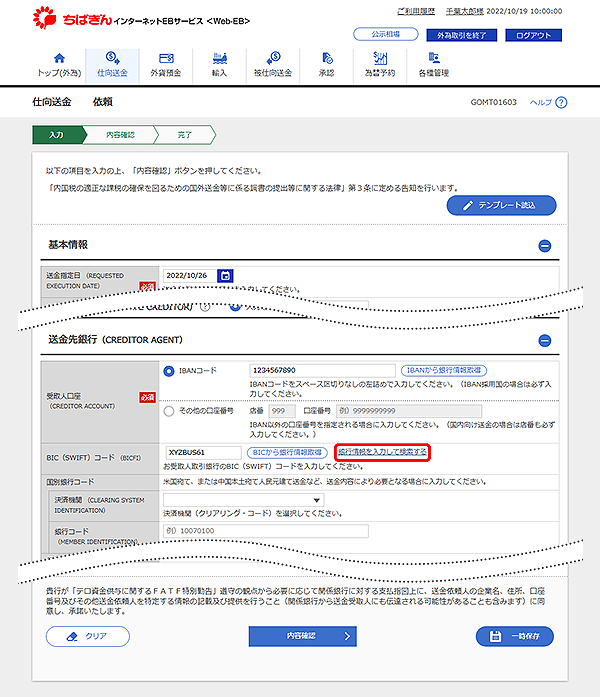Screen dimensions: 600x697
Task: Click the ログアウト button
Action: [533, 35]
